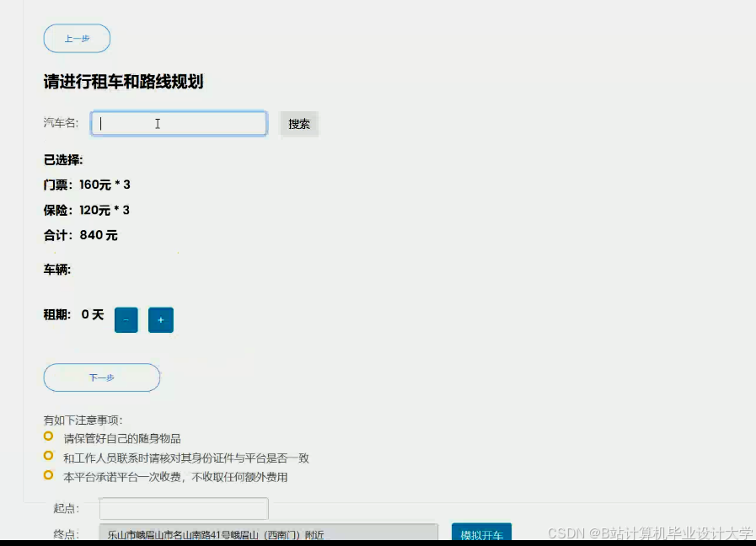Select the total 合计: 840 元
The width and height of the screenshot is (756, 546).
81,235
